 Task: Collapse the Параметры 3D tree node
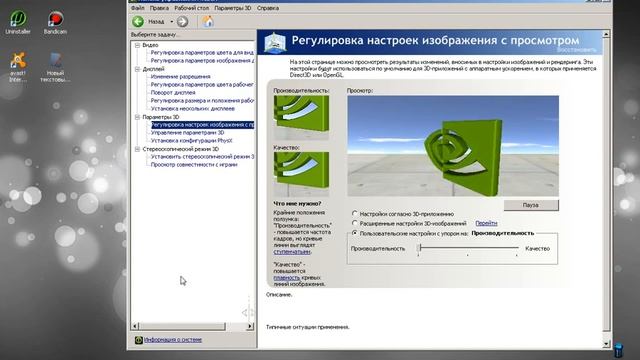(x=138, y=117)
